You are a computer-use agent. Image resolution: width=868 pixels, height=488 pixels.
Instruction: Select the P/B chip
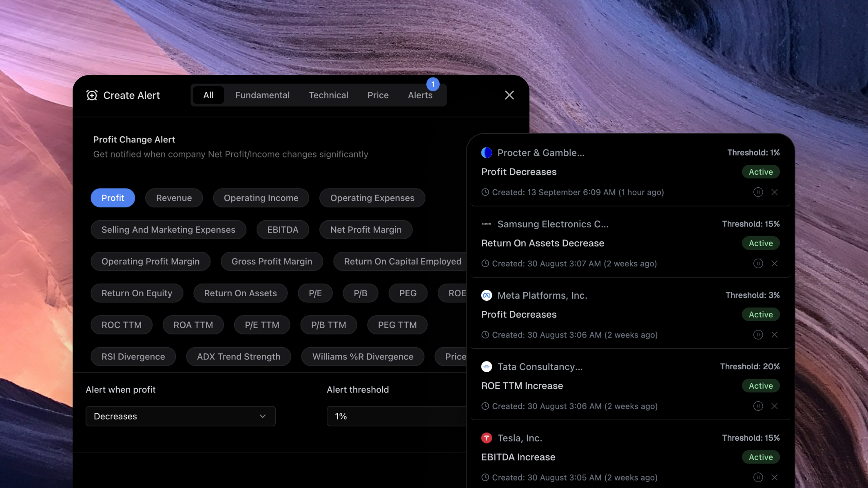tap(360, 293)
